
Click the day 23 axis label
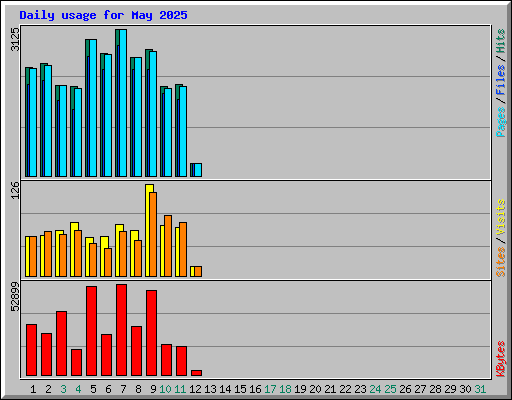point(360,389)
